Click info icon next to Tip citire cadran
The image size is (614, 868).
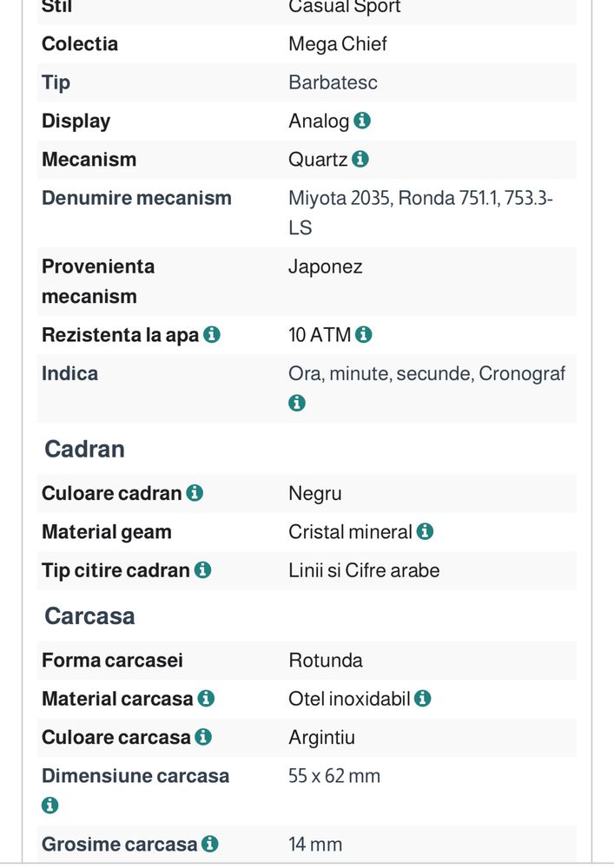[202, 569]
